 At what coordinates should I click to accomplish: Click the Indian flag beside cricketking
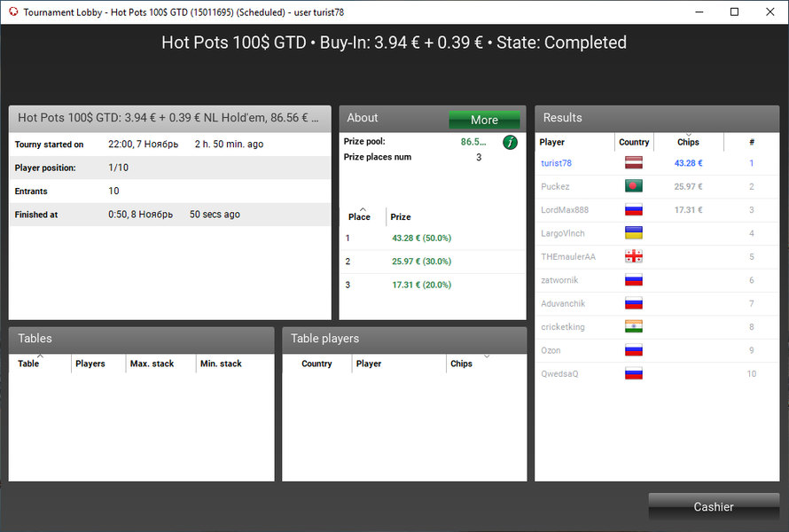633,326
